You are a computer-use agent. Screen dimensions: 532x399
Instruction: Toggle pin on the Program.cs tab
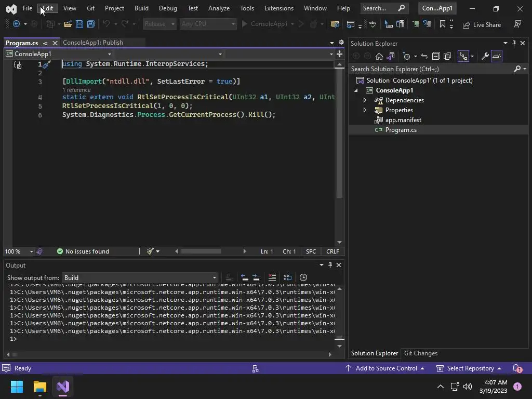pyautogui.click(x=45, y=43)
